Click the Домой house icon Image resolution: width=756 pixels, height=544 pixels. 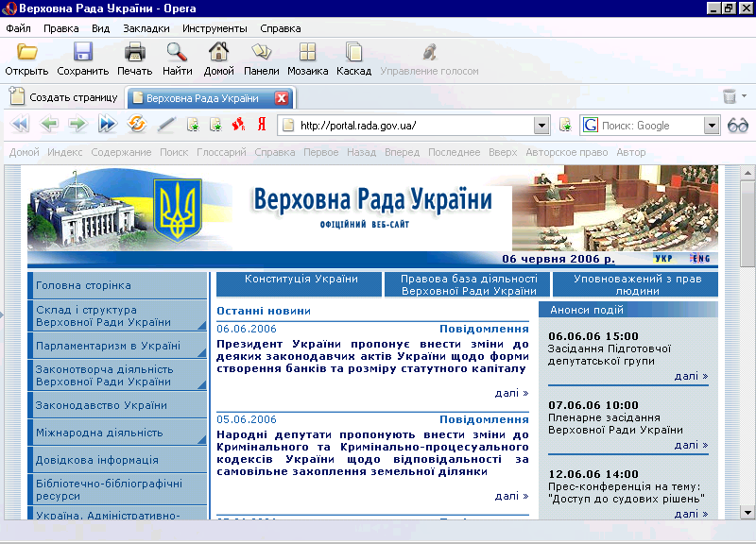tap(218, 52)
